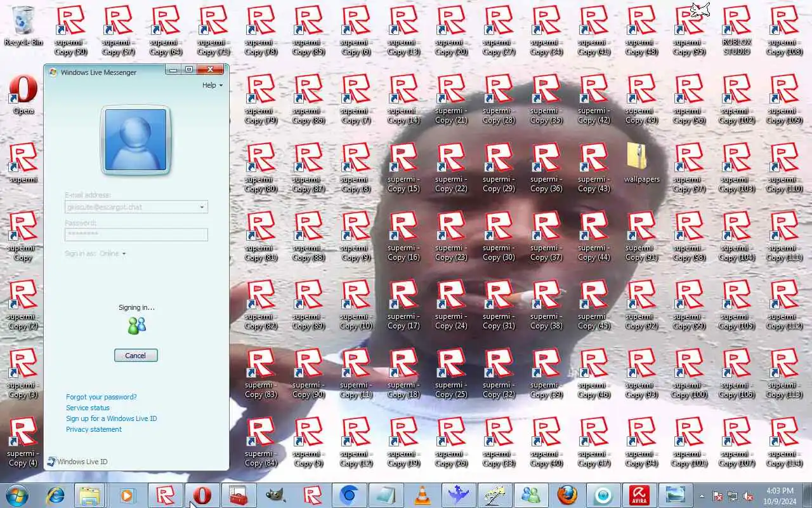Open Windows Explorer folder in taskbar
812x508 pixels.
(89, 495)
